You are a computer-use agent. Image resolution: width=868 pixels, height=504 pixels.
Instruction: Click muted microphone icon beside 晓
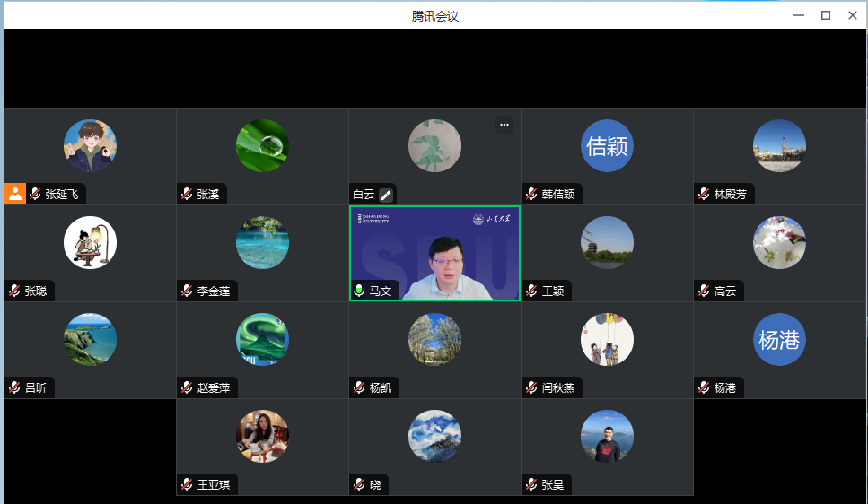(359, 484)
